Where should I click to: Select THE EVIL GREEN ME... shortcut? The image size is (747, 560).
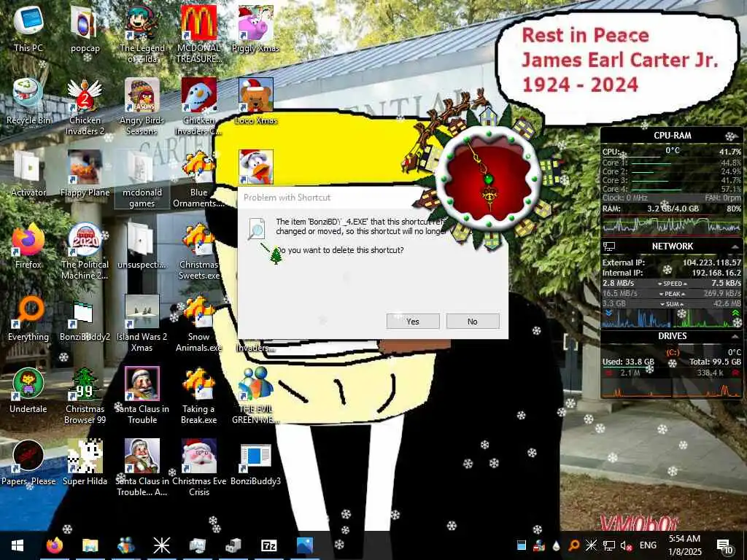coord(255,395)
